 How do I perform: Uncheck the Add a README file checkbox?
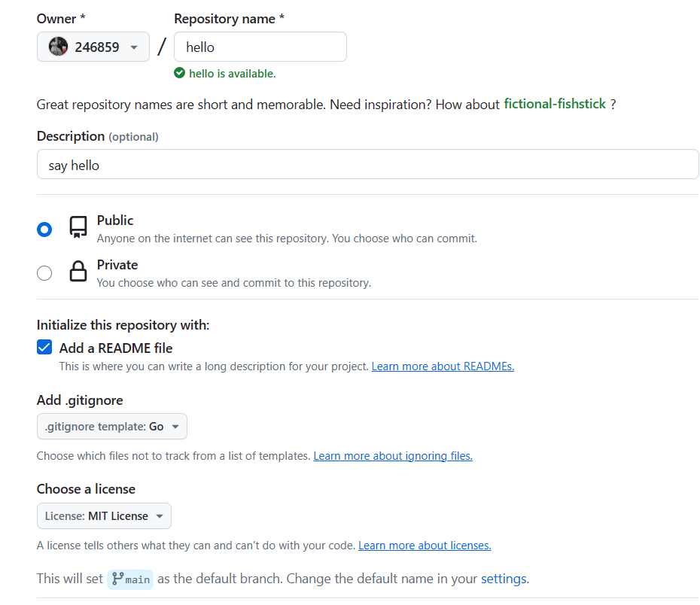tap(44, 348)
